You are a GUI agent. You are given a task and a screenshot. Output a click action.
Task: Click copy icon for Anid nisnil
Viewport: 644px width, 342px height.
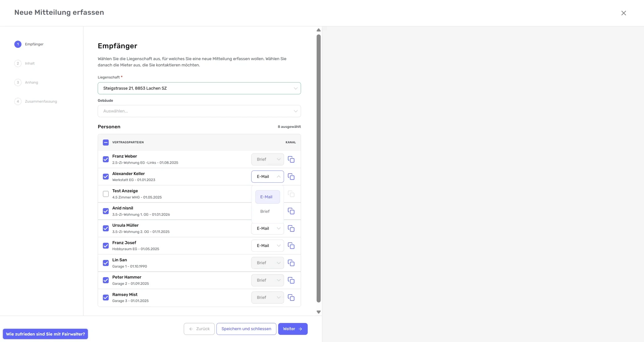click(x=291, y=211)
